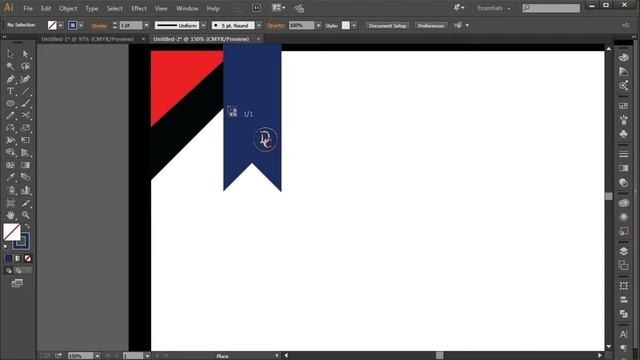The height and width of the screenshot is (360, 640).
Task: Open stroke weight dropdown
Action: 147,25
